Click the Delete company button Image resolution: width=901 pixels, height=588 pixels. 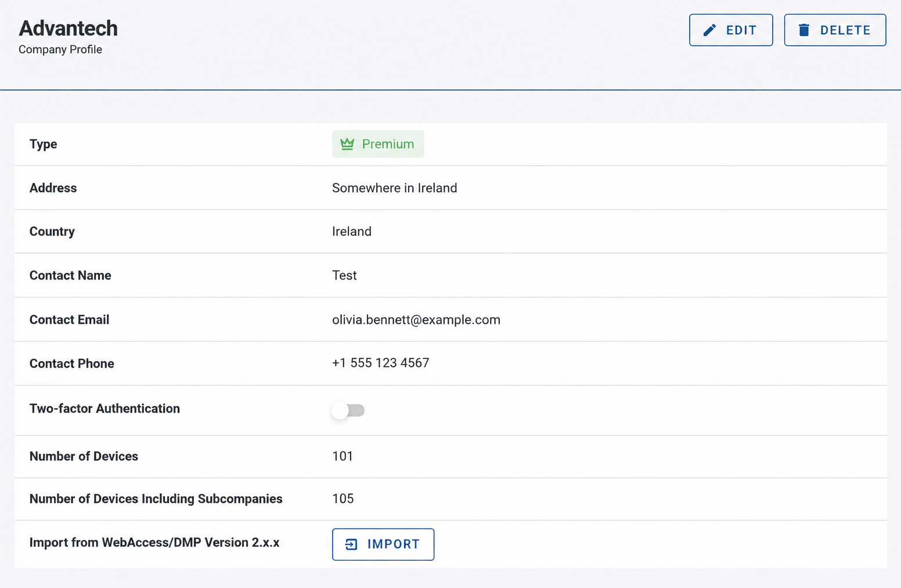(835, 30)
